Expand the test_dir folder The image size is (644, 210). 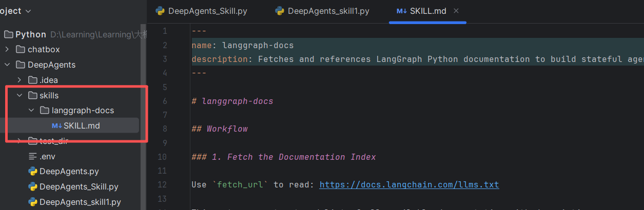19,141
